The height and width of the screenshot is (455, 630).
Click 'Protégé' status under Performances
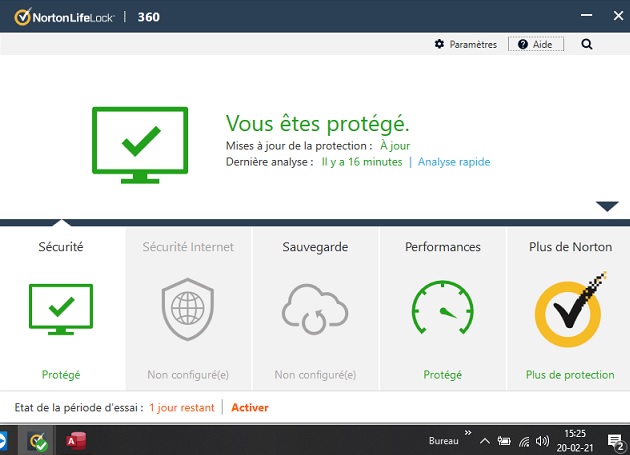(442, 375)
